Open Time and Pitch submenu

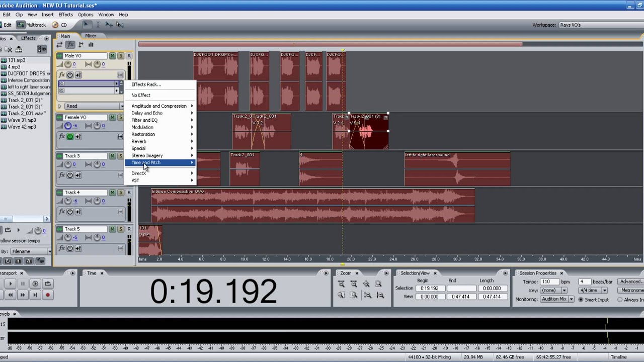coord(160,162)
